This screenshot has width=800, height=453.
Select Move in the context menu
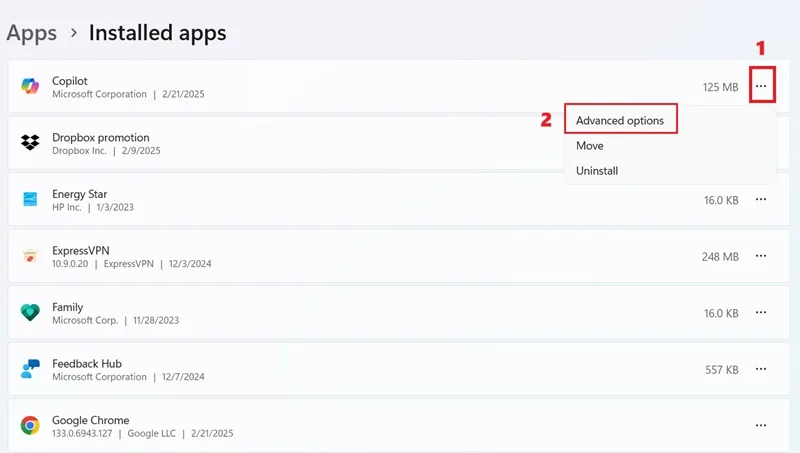[590, 146]
